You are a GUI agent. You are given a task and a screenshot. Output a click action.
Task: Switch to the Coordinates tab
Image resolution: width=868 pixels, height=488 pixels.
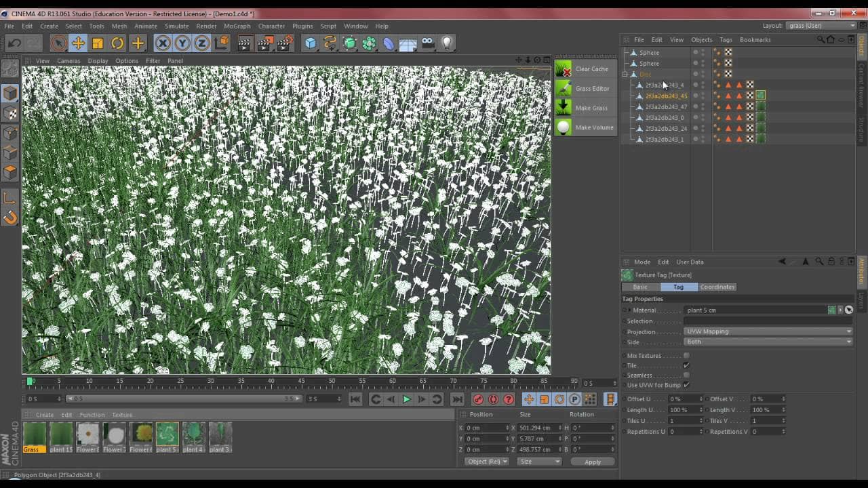point(717,287)
